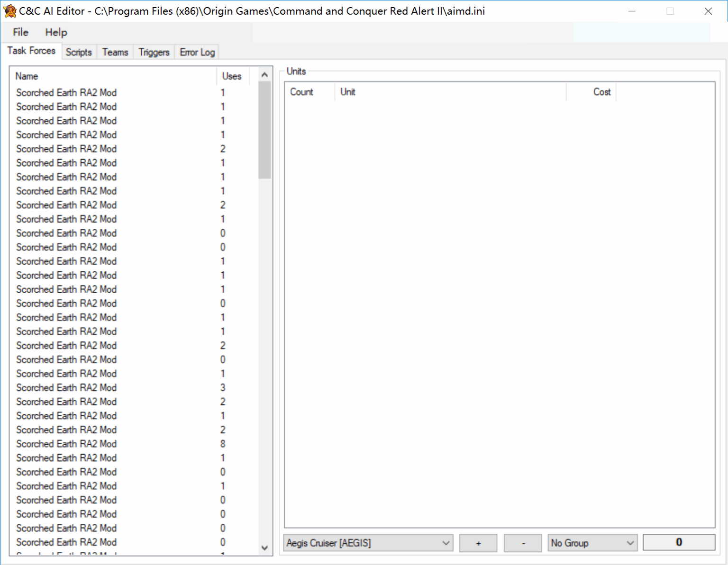Click the Cost column header
This screenshot has height=565, width=728.
[602, 92]
